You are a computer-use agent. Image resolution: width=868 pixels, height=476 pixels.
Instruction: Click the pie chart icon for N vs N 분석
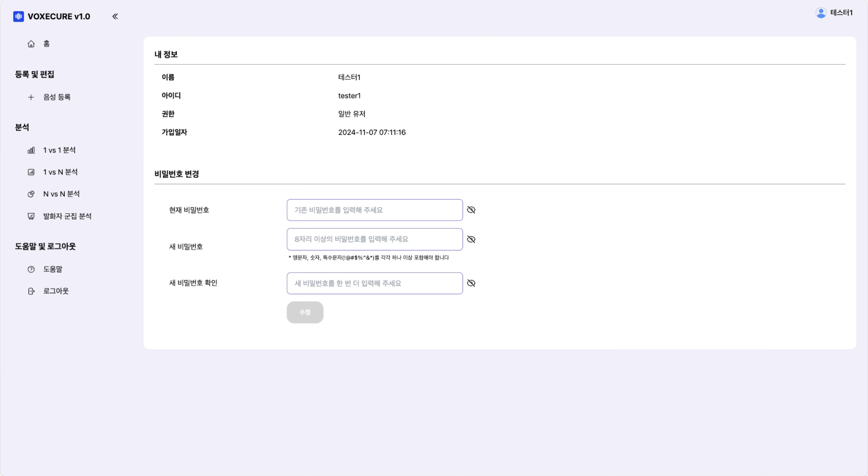31,194
